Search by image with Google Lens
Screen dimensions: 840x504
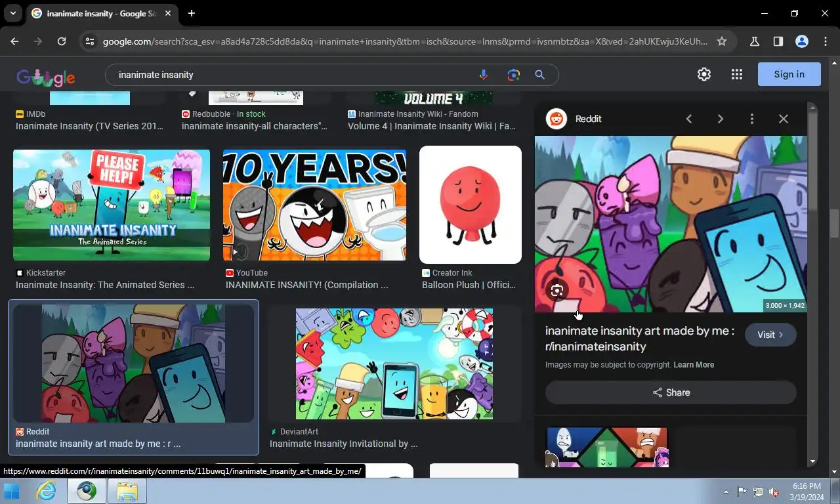point(514,75)
